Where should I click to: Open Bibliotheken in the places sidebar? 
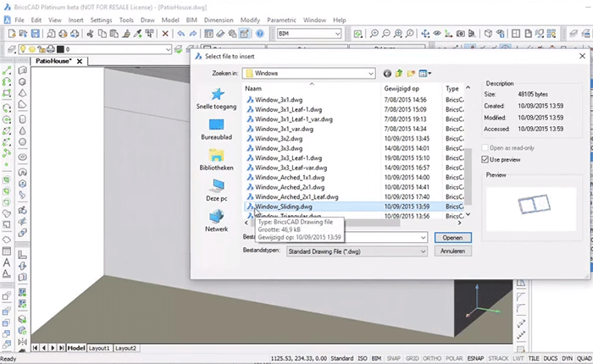tap(216, 160)
